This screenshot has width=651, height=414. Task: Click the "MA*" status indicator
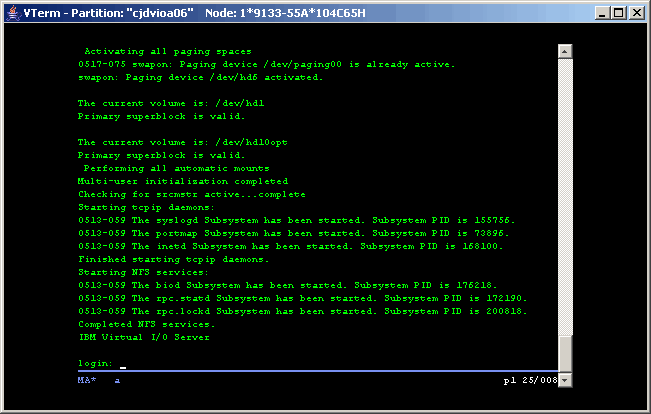tap(86, 380)
